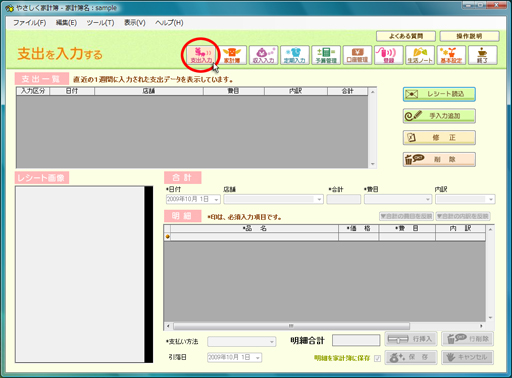Click the horizontal scrollbar of 明細 table
This screenshot has height=378, width=512.
[x=291, y=326]
